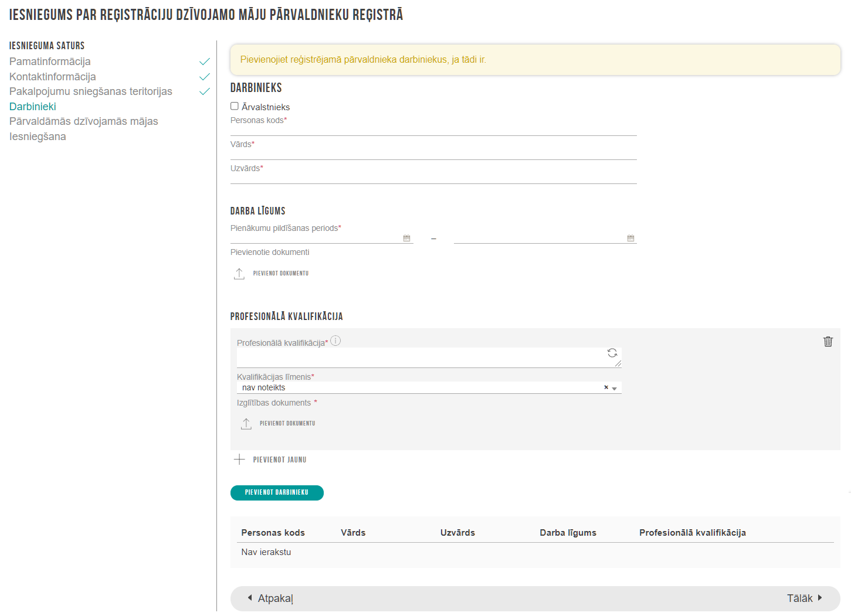Image resolution: width=851 pixels, height=616 pixels.
Task: Click the checkmark next to Pamatinformācija
Action: pos(204,62)
